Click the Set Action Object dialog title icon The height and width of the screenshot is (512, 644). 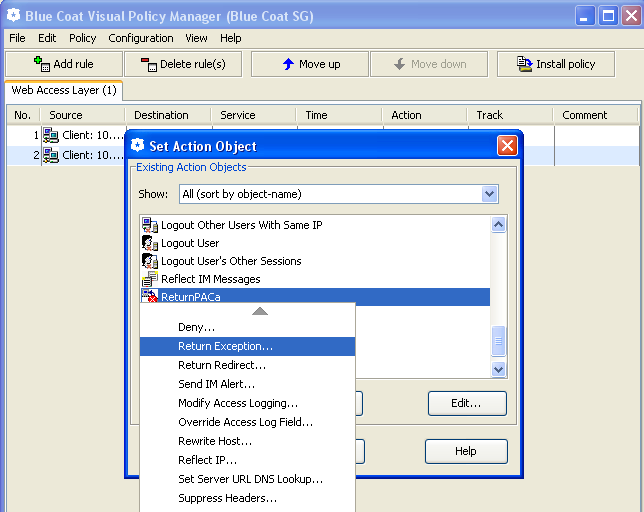(x=138, y=145)
